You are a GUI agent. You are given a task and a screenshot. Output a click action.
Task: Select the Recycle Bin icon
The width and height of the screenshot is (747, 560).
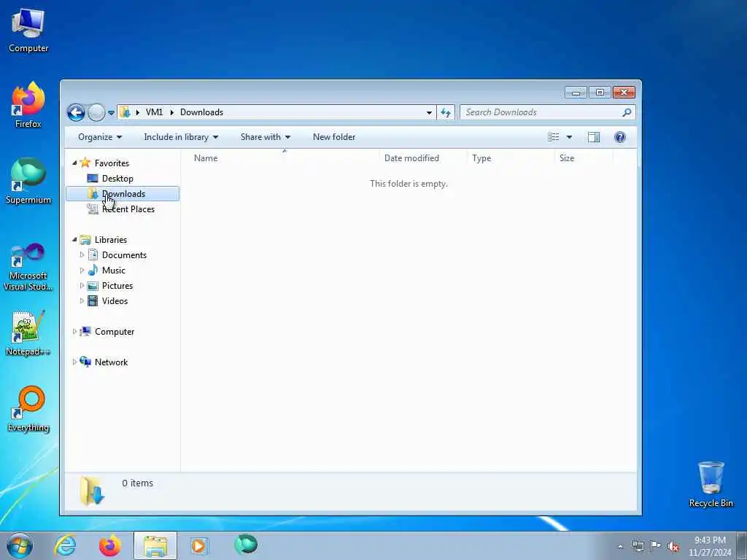tap(711, 484)
